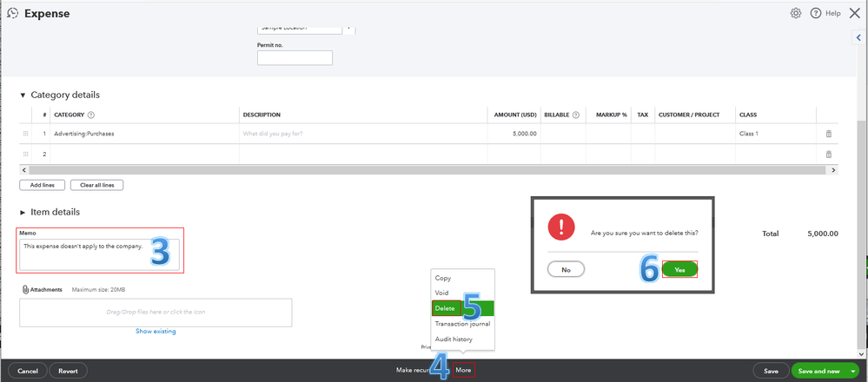This screenshot has width=868, height=382.
Task: Click the Class 1 cell
Action: click(776, 134)
